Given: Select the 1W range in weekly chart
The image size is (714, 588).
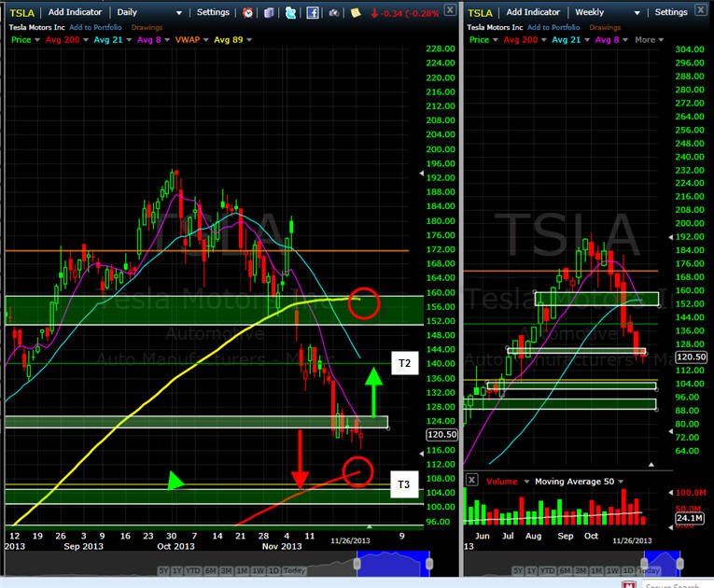Looking at the screenshot, I should point(613,570).
